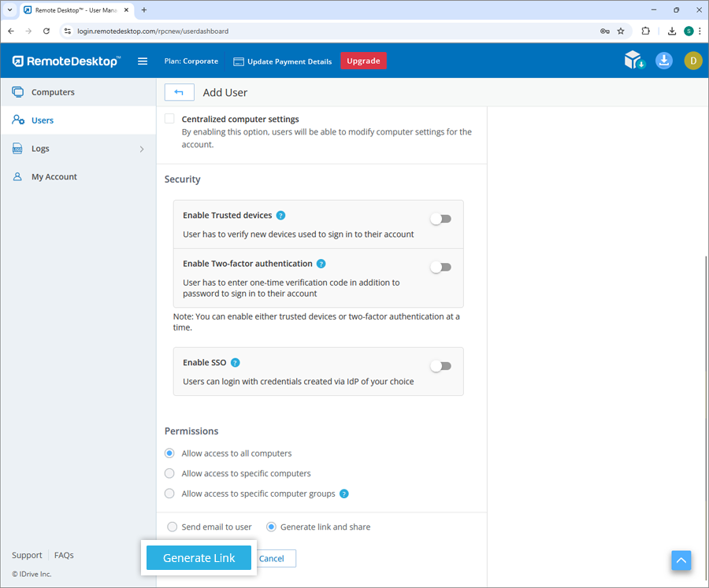Enable the SSO toggle switch

[x=440, y=366]
